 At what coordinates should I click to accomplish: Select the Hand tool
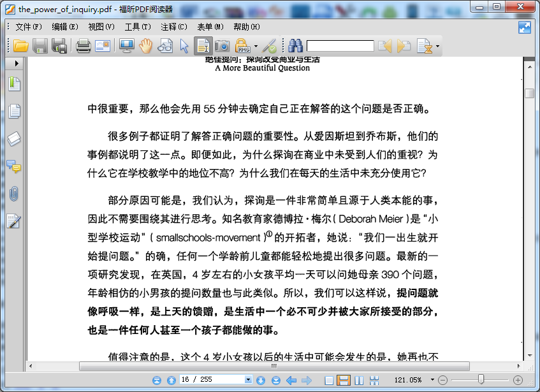(x=145, y=46)
